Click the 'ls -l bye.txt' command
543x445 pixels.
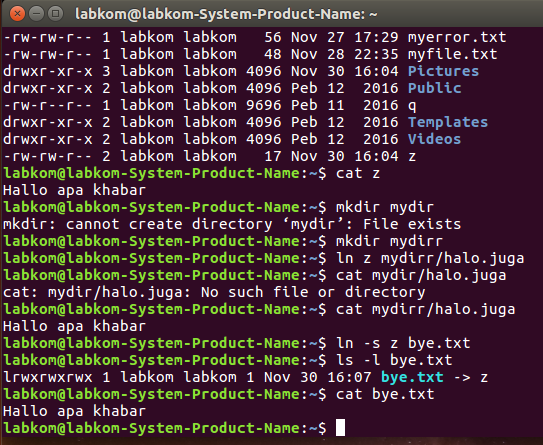[394, 360]
